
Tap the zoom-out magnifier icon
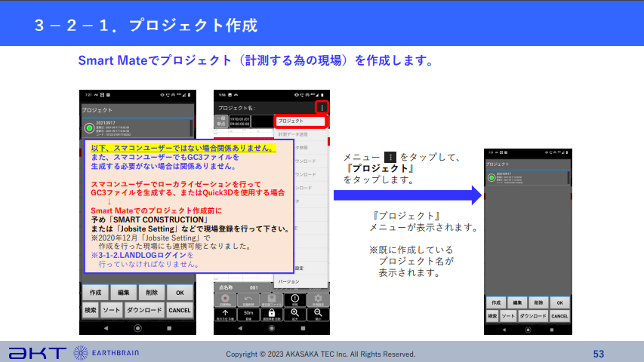318,314
